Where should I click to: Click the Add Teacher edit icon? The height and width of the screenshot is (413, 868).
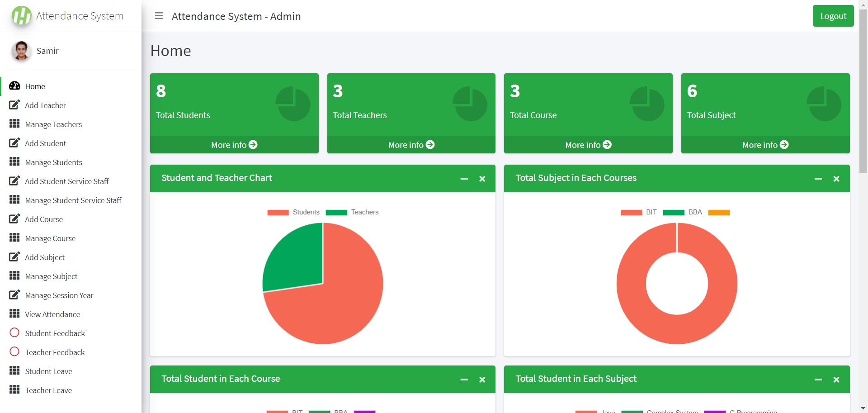coord(14,105)
